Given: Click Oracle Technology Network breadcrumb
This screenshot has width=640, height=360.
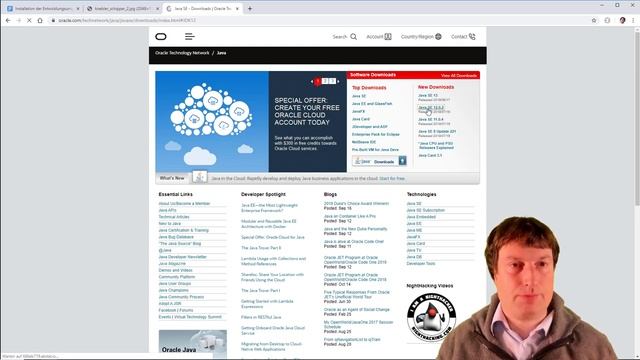Looking at the screenshot, I should coord(182,53).
